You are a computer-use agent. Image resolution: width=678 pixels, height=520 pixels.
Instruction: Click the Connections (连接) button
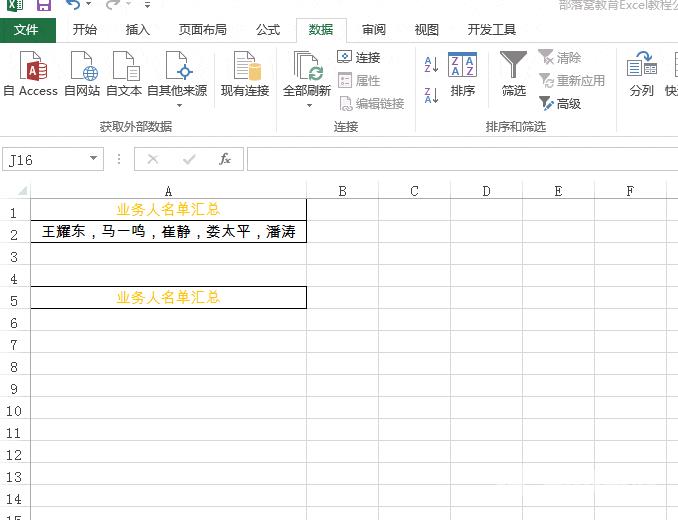tap(358, 57)
